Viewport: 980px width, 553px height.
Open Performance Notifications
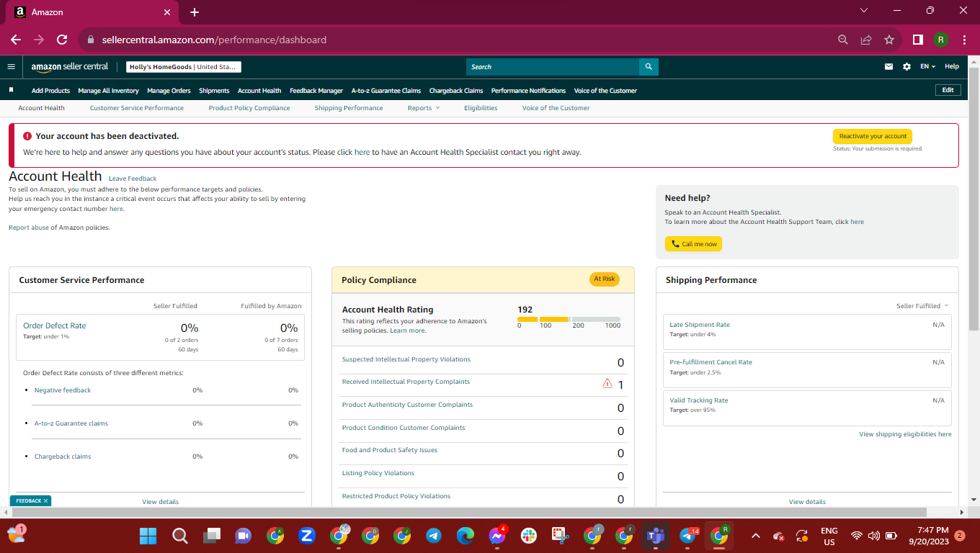529,91
